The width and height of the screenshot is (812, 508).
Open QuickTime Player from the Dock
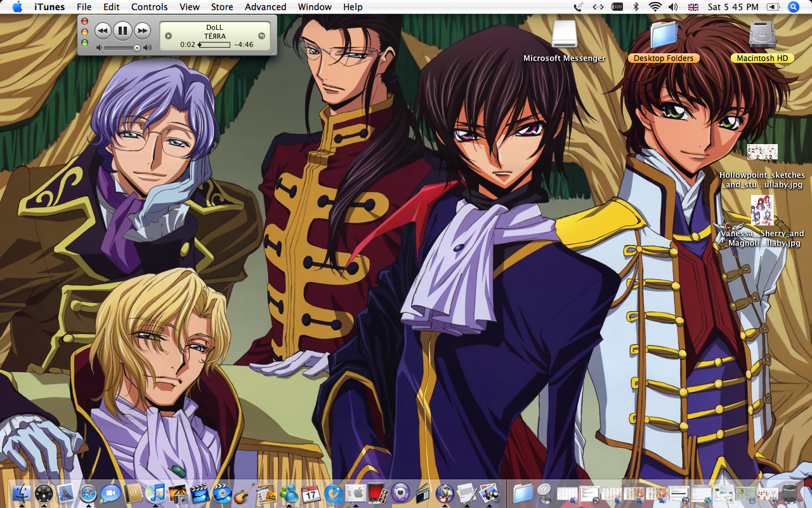click(x=333, y=493)
